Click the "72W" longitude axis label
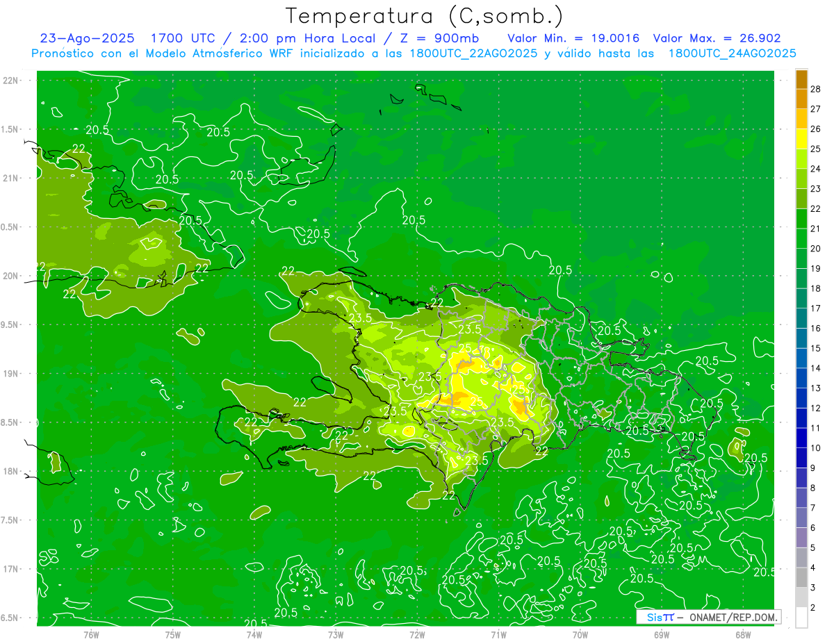The image size is (834, 644). point(417,634)
